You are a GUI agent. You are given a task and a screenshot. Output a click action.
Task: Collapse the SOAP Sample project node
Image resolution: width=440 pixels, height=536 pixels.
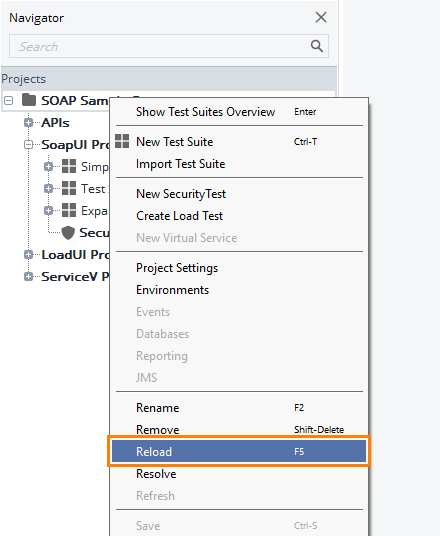pos(9,100)
